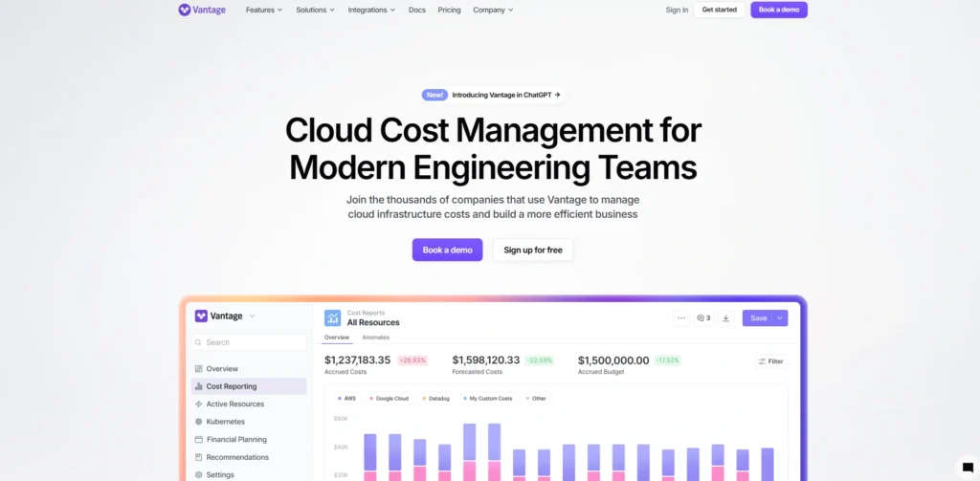Click the dashboard Search field
The height and width of the screenshot is (481, 980).
click(x=249, y=342)
